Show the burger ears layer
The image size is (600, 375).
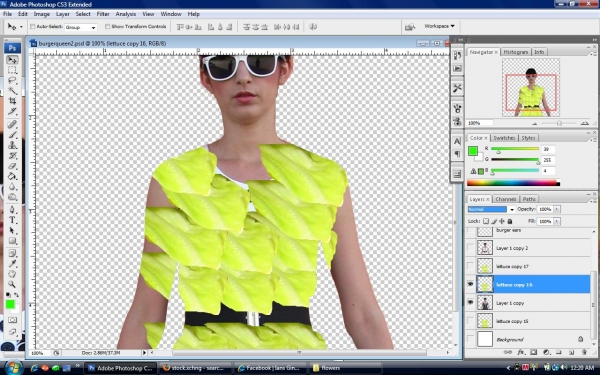(x=470, y=231)
